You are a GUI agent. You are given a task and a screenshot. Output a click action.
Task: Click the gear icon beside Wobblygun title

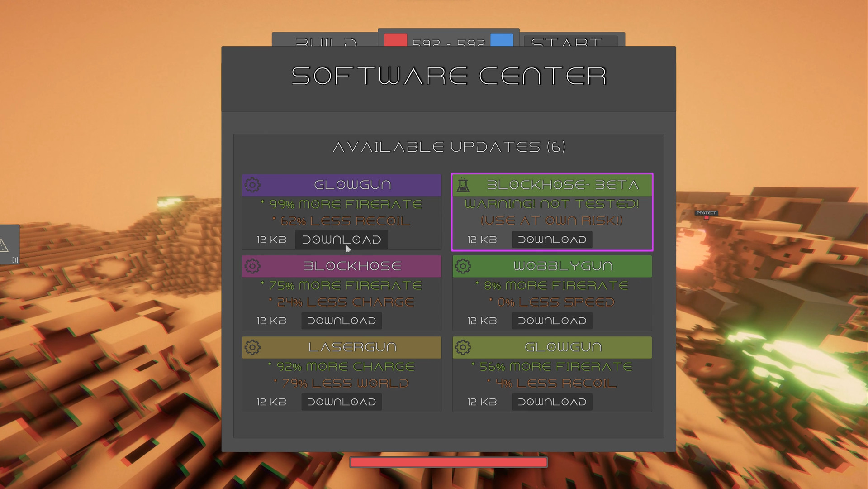pos(463,266)
